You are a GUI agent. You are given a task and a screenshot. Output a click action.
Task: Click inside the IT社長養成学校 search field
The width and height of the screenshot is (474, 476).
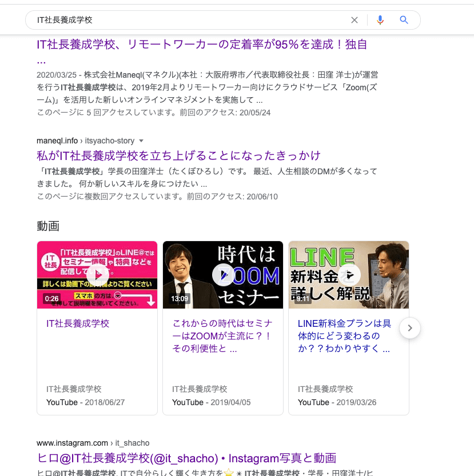[189, 20]
